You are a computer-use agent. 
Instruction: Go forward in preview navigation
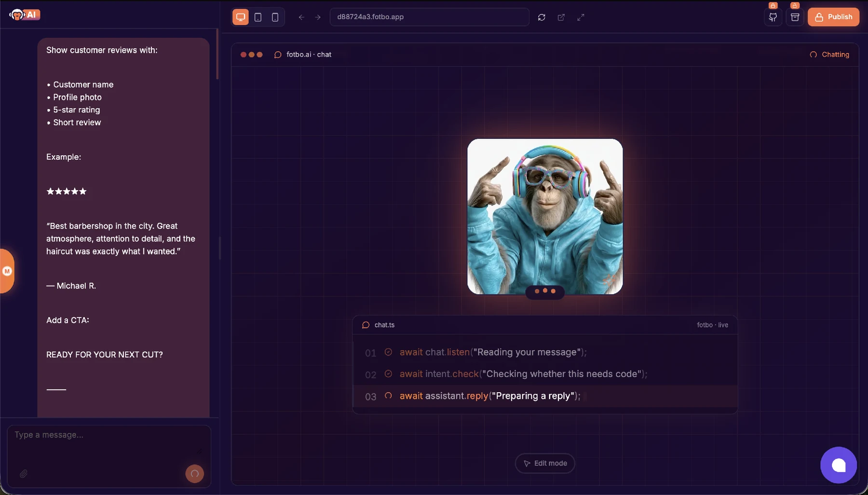tap(318, 17)
